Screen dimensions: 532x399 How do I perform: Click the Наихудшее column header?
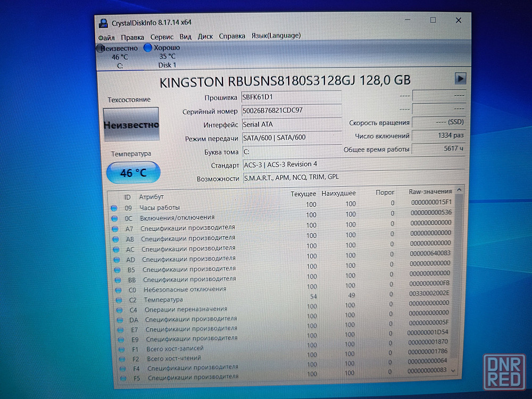pyautogui.click(x=338, y=193)
